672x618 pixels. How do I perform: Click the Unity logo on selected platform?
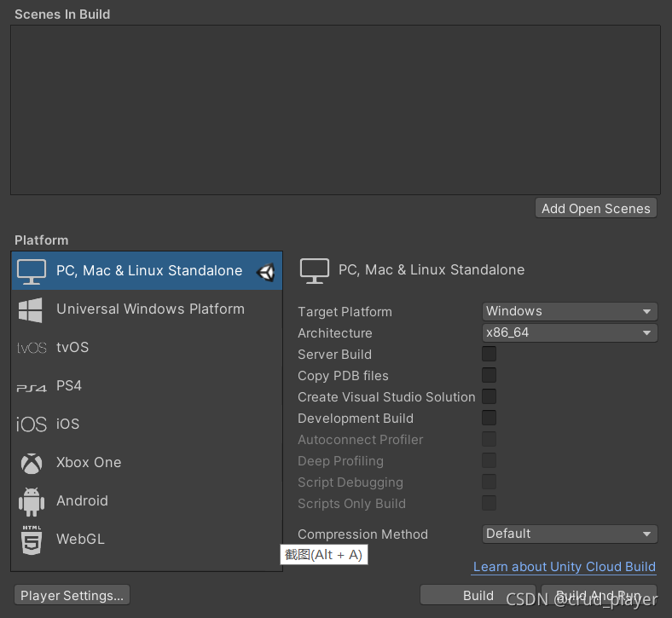coord(266,273)
